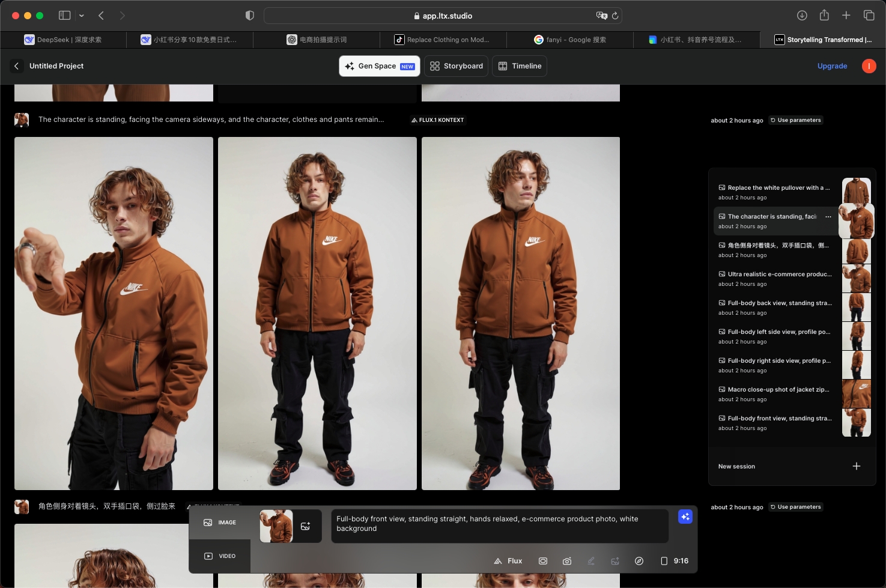Switch to DeepSeek browser tab
Screen dimensions: 886x588
click(63, 40)
